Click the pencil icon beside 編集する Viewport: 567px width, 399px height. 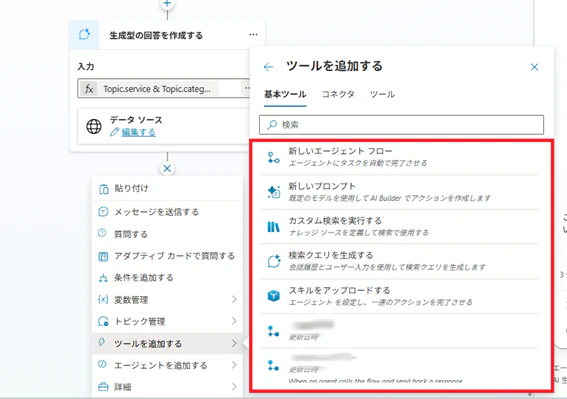point(114,132)
